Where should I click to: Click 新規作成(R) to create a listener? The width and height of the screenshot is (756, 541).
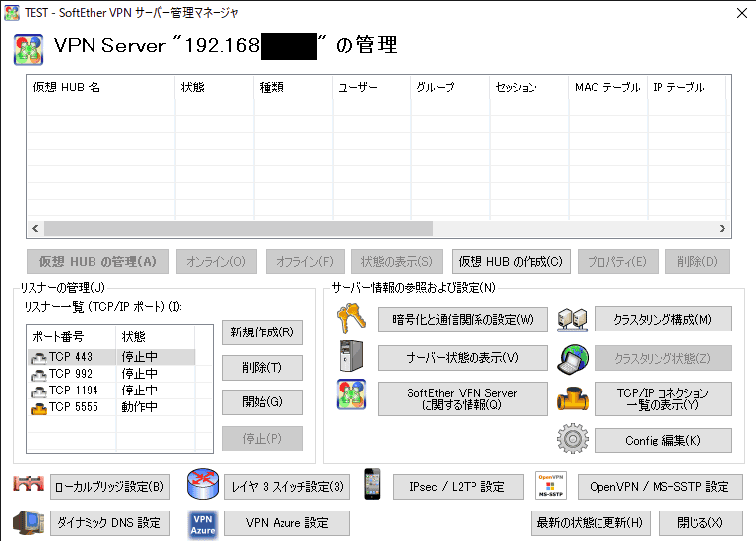click(263, 332)
